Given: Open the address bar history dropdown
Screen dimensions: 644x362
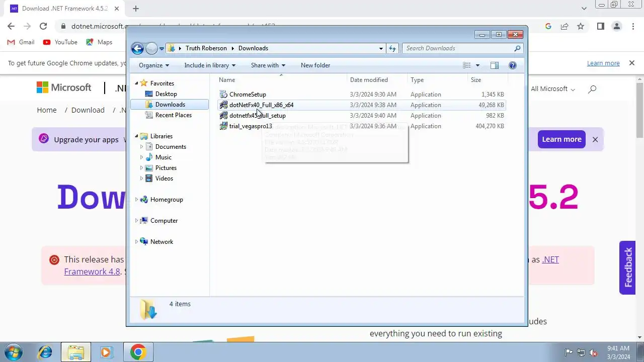Looking at the screenshot, I should 381,48.
